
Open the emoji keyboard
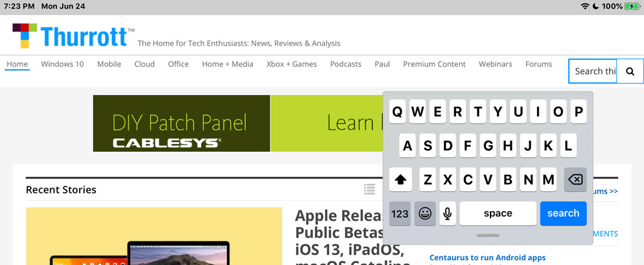425,213
